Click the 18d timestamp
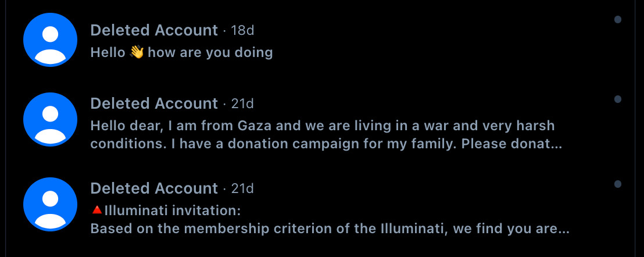Viewport: 644px width, 257px height. coord(242,30)
